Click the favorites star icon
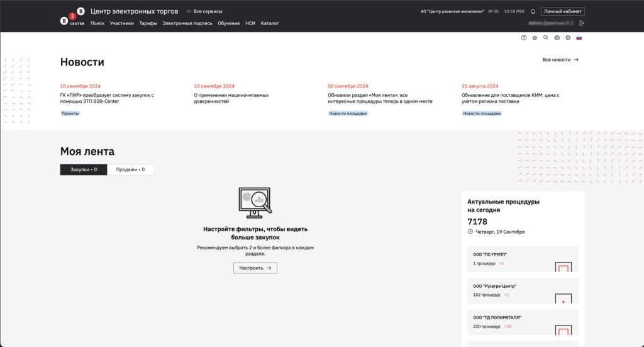Viewport: 644px width, 347px height. pos(535,38)
